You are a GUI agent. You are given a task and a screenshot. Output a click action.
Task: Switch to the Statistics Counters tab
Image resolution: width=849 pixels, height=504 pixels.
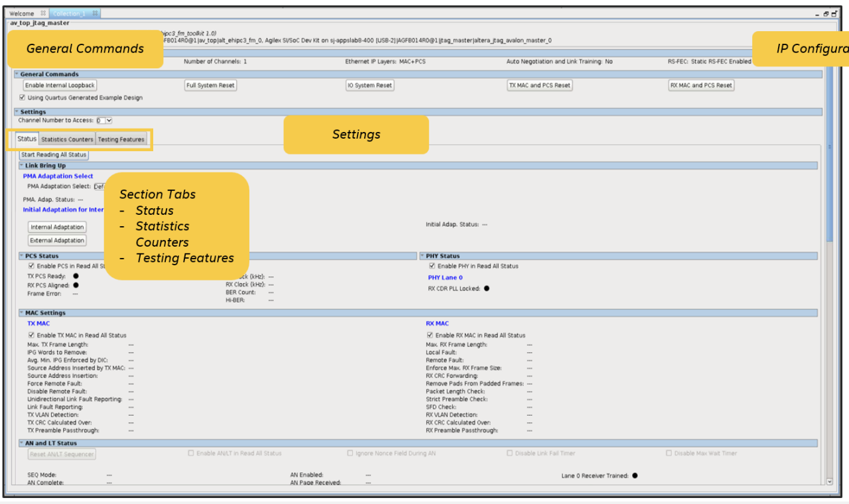tap(67, 139)
